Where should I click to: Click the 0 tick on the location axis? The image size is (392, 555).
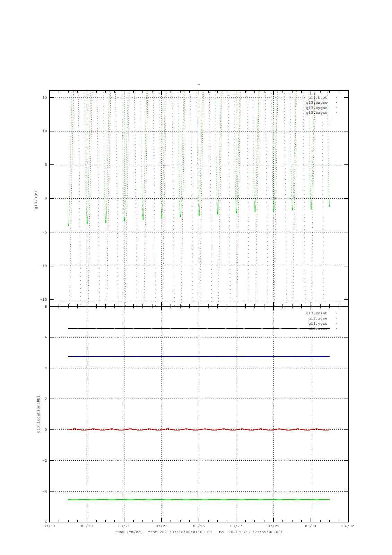(46, 430)
